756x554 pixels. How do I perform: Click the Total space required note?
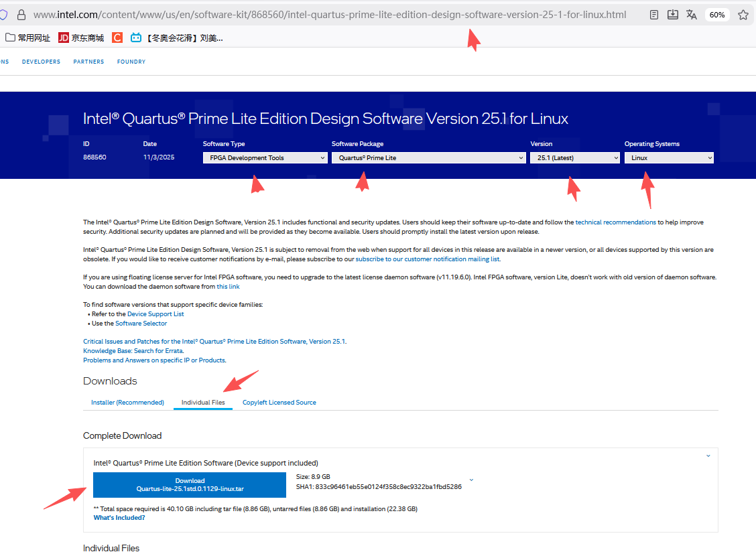click(x=255, y=508)
